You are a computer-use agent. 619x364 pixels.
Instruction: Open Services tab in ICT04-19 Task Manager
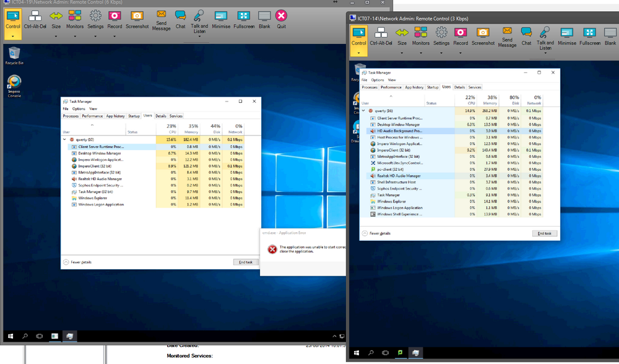176,116
